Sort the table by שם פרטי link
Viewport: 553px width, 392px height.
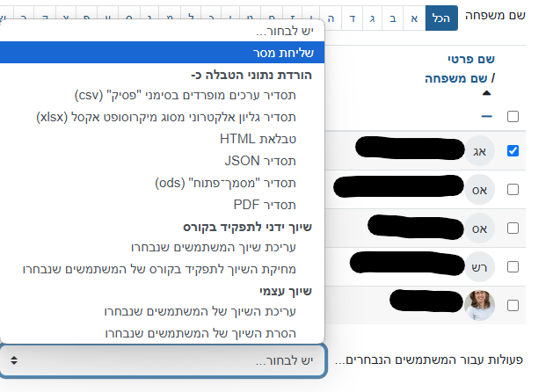(x=475, y=59)
